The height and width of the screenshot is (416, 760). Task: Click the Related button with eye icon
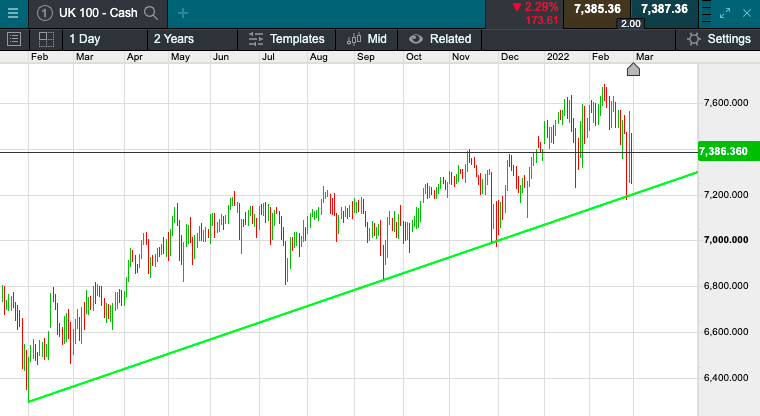pyautogui.click(x=440, y=39)
